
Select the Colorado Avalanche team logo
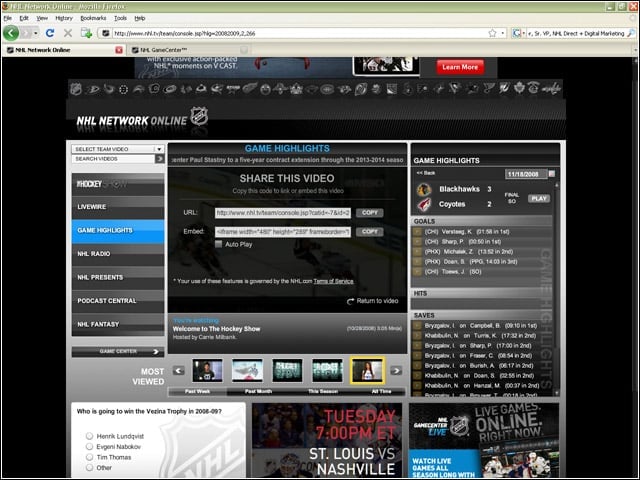click(201, 89)
